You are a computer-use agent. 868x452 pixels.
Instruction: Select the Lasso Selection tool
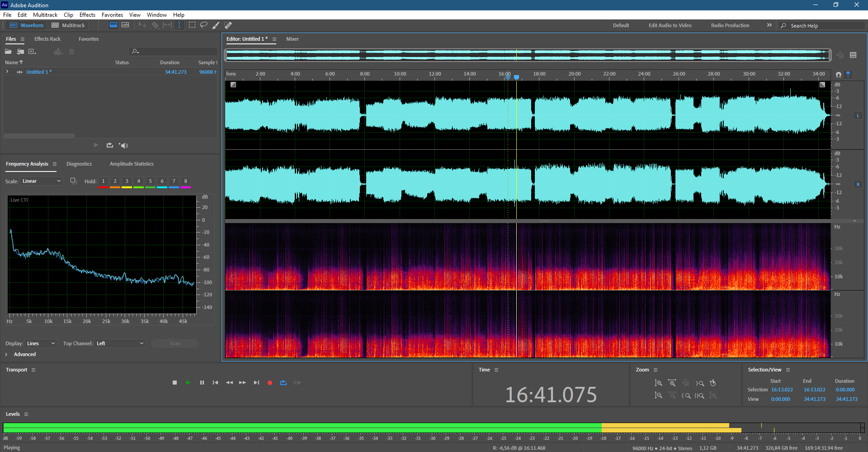(204, 25)
